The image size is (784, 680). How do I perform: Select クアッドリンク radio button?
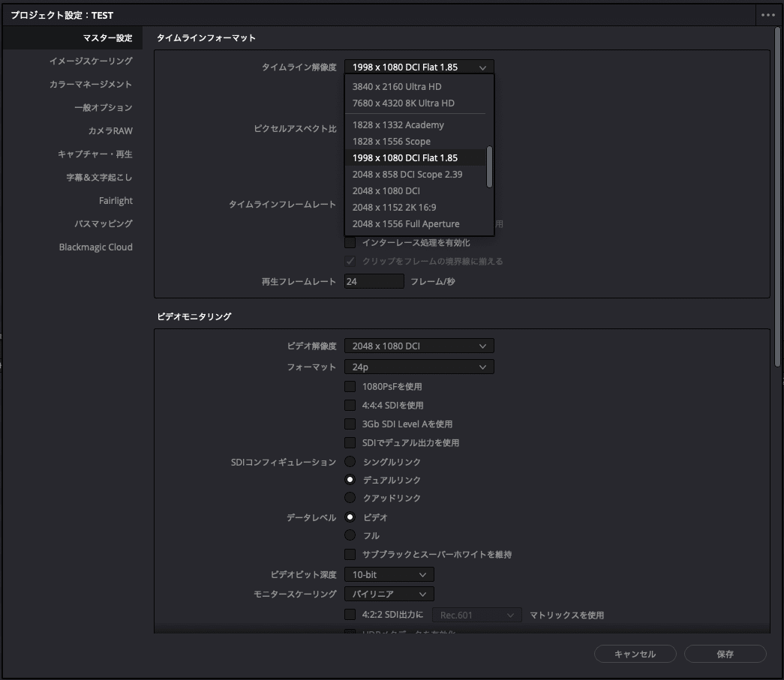coord(350,498)
